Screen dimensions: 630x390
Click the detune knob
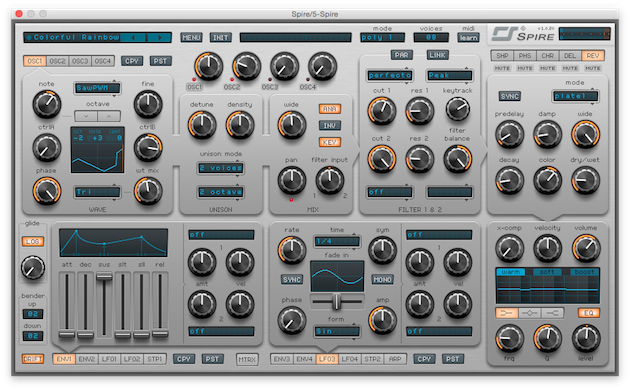(202, 125)
